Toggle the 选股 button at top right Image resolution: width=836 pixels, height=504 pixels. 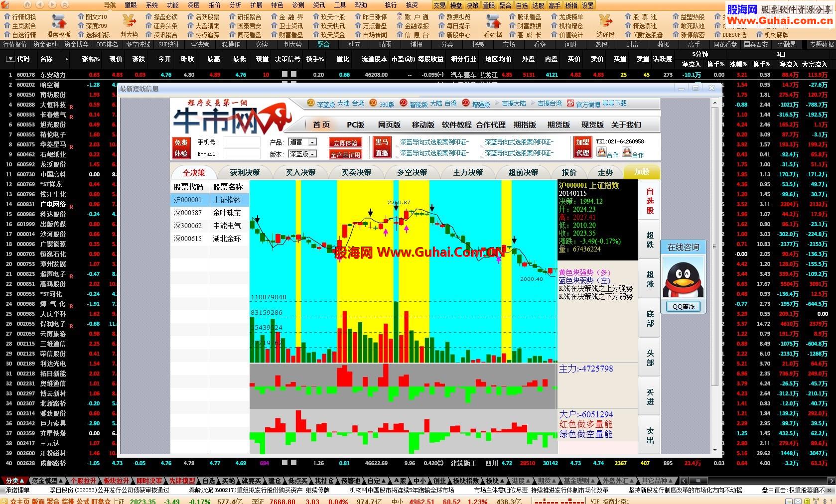(538, 5)
